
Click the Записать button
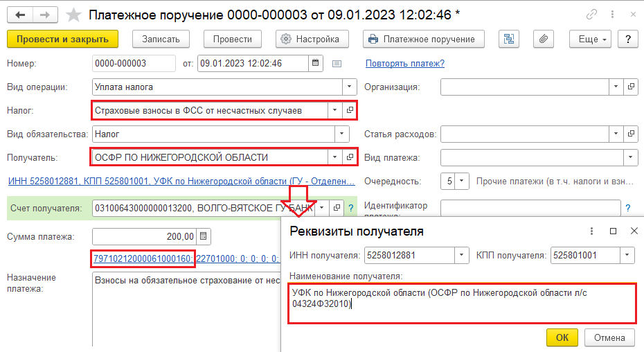click(x=161, y=39)
